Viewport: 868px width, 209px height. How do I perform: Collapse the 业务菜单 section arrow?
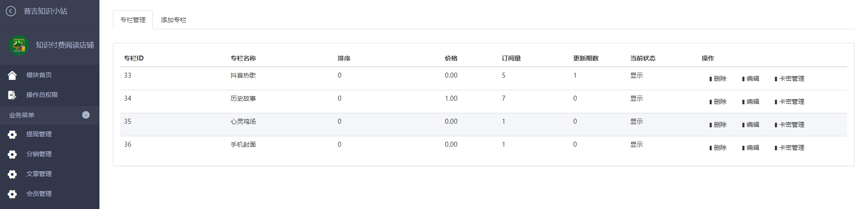click(x=86, y=115)
